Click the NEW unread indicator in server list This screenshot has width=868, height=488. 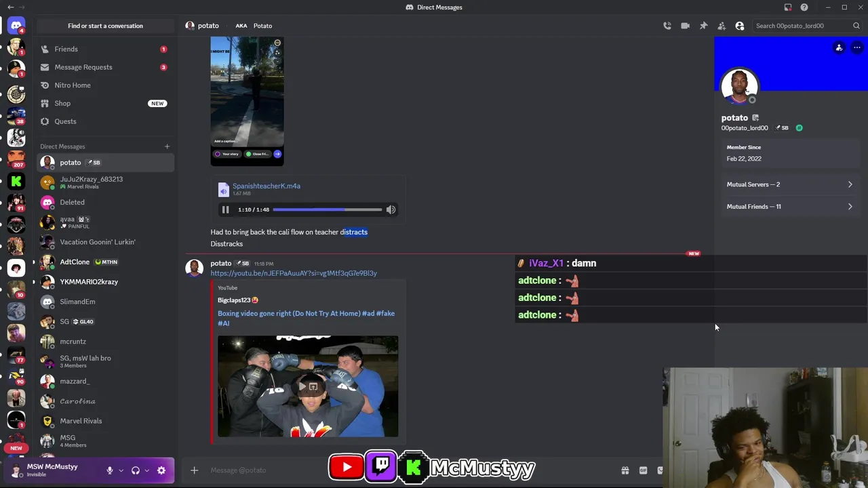point(16,448)
